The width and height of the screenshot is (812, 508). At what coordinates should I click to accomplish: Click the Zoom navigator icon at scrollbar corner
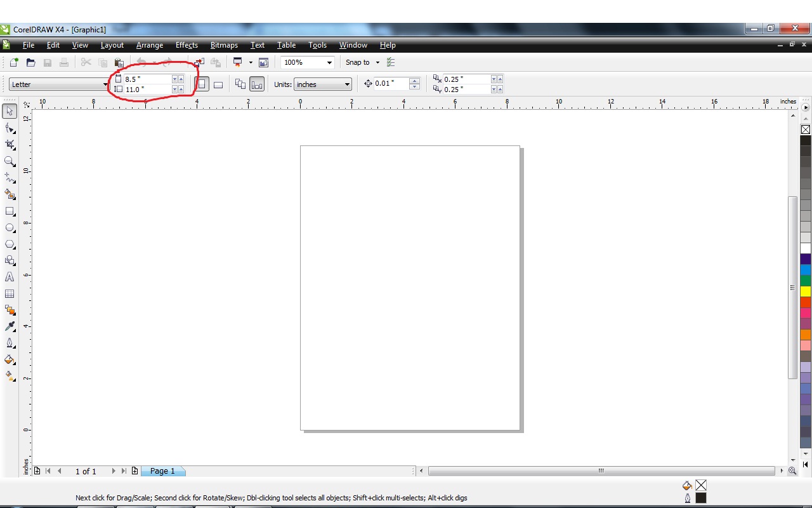click(792, 471)
